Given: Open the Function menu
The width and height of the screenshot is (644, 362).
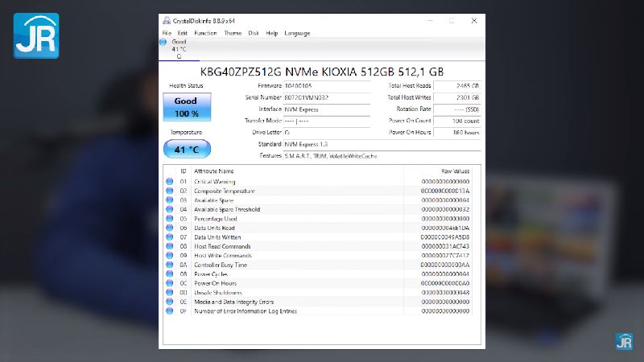Looking at the screenshot, I should pos(205,33).
